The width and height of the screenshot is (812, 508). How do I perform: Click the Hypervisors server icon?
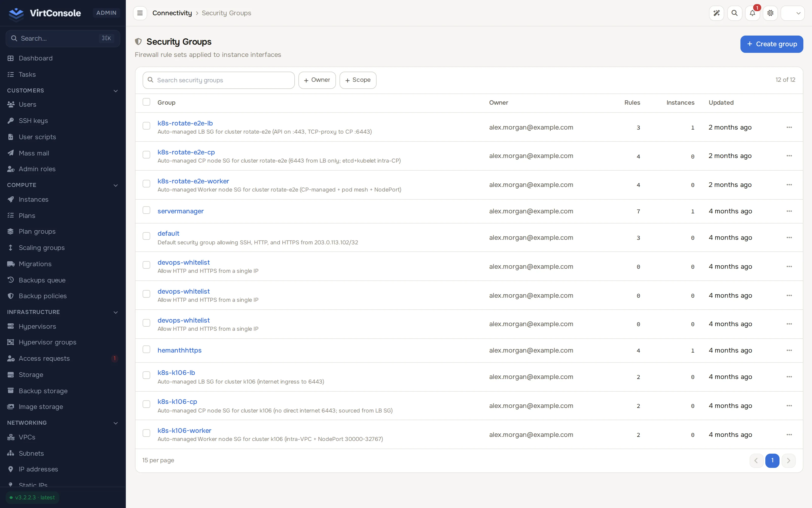pos(11,326)
